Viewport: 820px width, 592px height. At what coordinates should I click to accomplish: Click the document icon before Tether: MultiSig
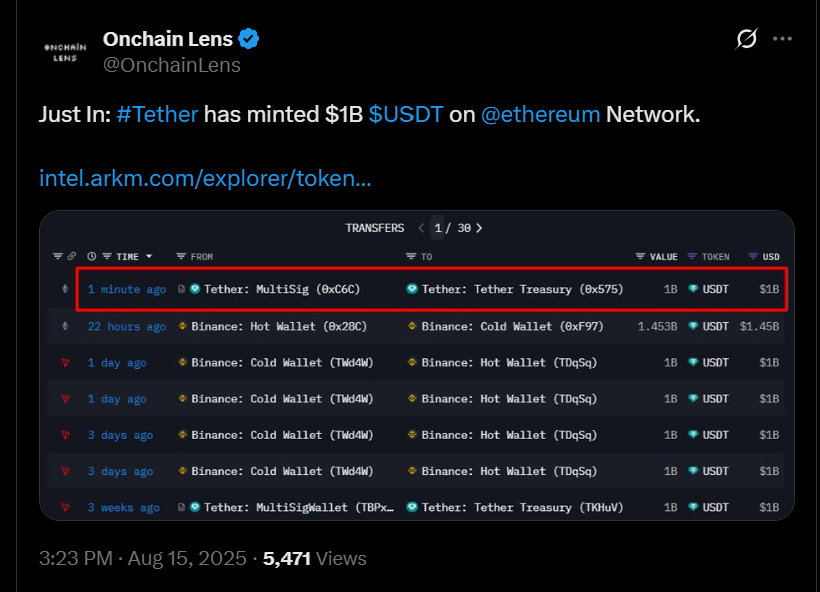pyautogui.click(x=181, y=289)
